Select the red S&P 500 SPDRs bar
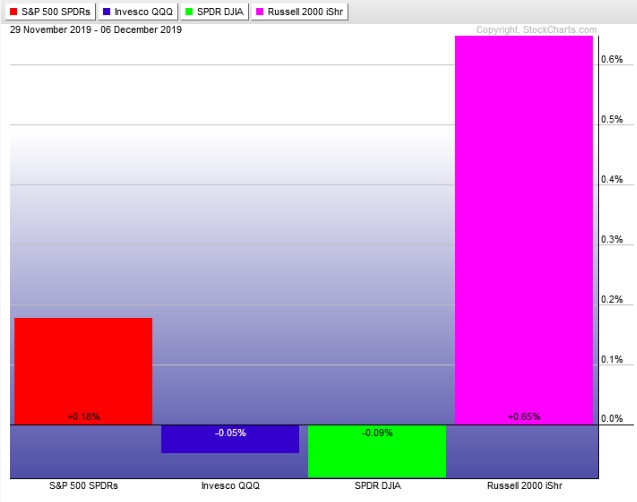The height and width of the screenshot is (502, 637). 83,371
